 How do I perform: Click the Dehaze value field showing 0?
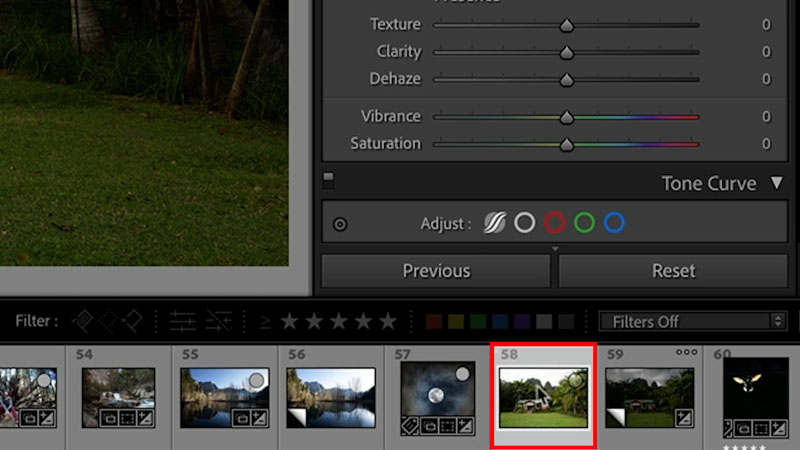[766, 79]
